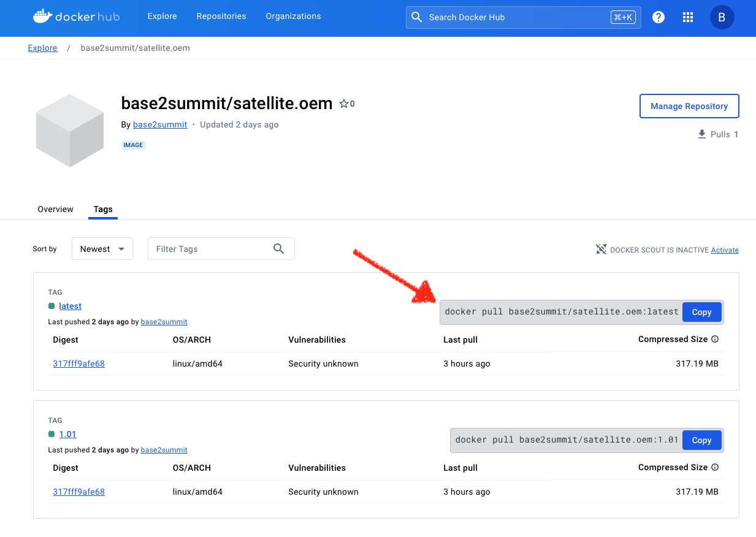Click the info icon beside Compressed Size in latest tag

click(715, 339)
